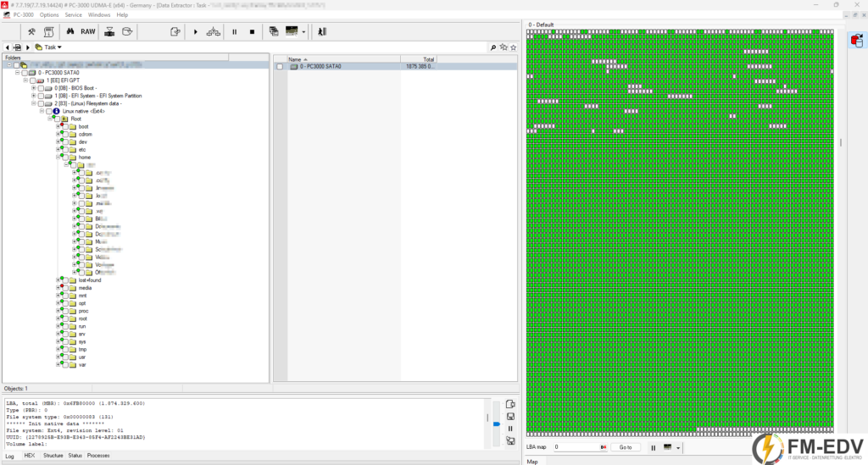Click the disk-with-arrow icon before the empty toolbar gap
The image size is (868, 465).
tap(127, 31)
